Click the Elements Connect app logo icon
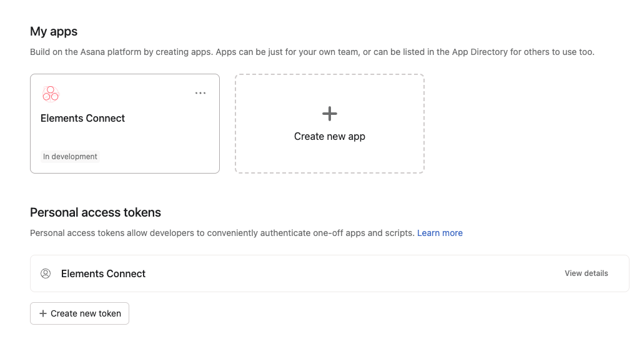 (51, 94)
